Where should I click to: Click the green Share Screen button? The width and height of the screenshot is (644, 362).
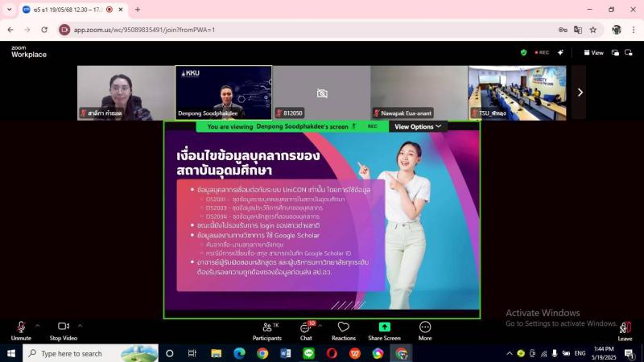pyautogui.click(x=385, y=331)
